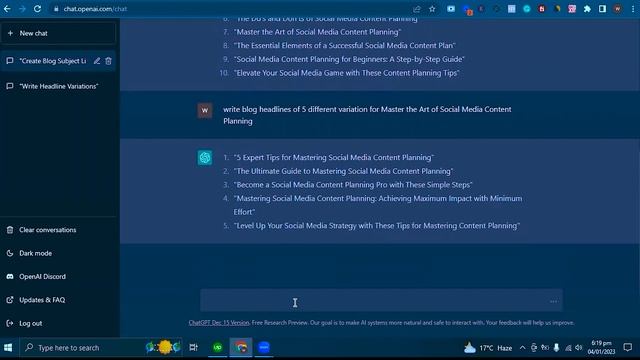Click the red extension icon in toolbar
This screenshot has height=360, width=640.
point(542,9)
